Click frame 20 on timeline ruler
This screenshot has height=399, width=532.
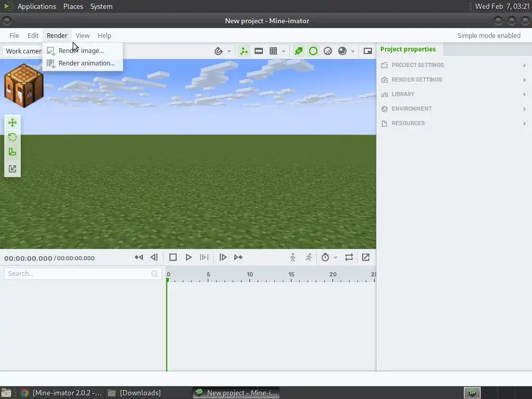coord(333,274)
